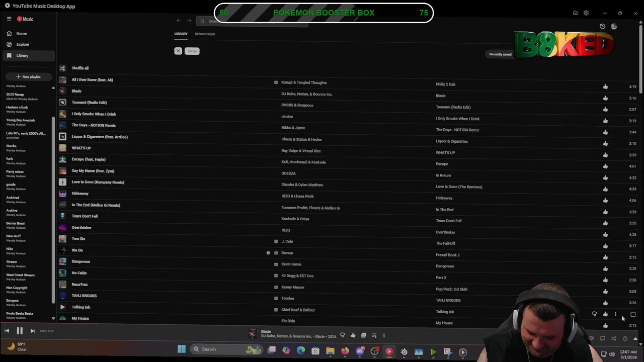Click song title Tears Don't Fall
The width and height of the screenshot is (644, 362).
pyautogui.click(x=85, y=216)
